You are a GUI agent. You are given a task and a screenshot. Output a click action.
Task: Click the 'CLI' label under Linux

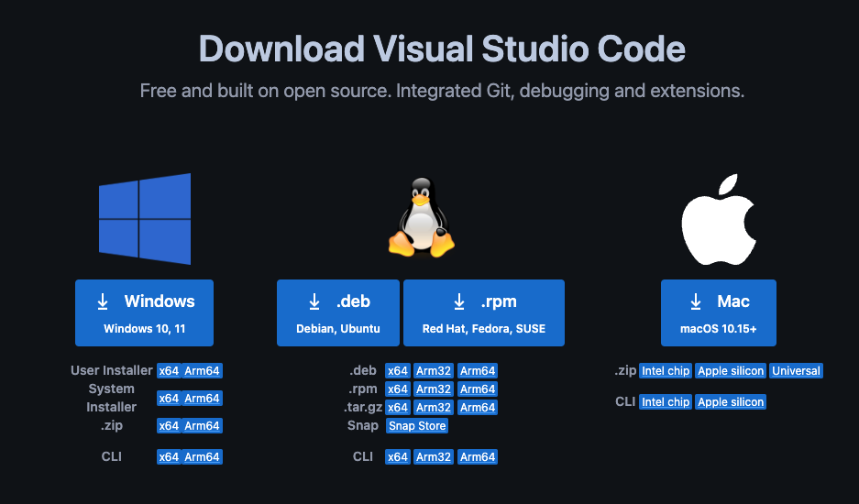pos(363,456)
